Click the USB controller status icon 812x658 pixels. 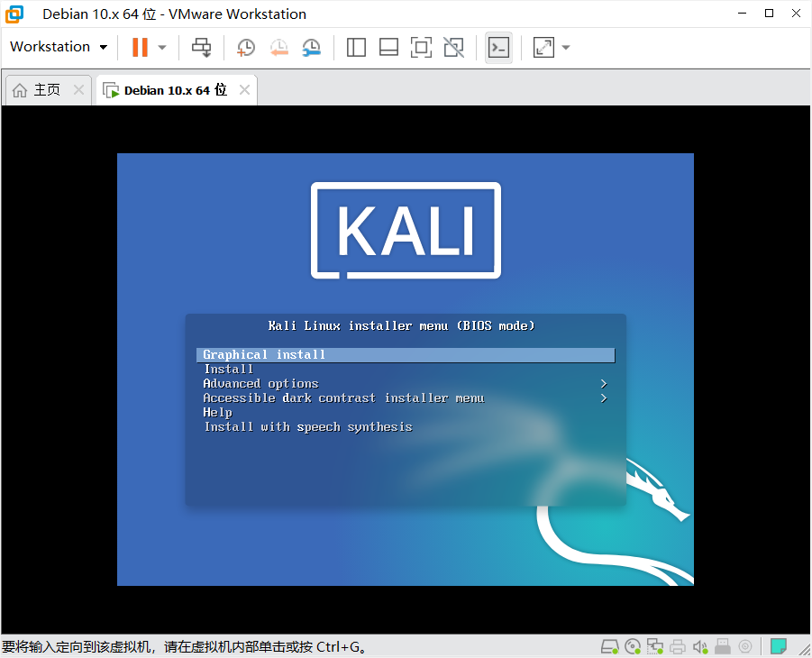(723, 646)
